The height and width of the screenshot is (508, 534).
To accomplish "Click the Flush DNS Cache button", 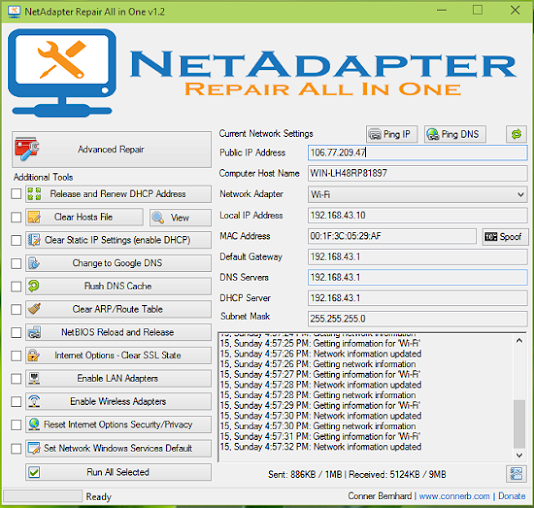I will tap(118, 286).
